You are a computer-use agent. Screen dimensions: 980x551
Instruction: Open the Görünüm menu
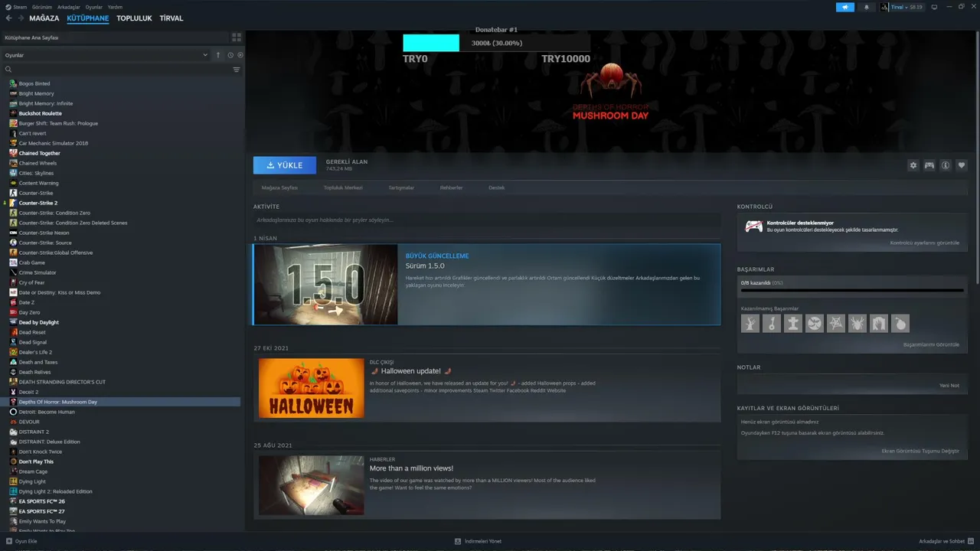42,7
